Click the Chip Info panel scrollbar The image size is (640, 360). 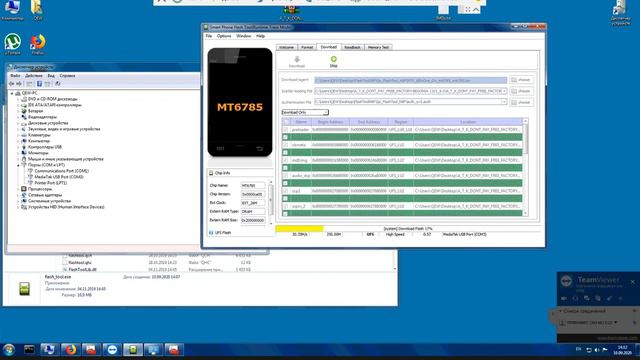[270, 202]
